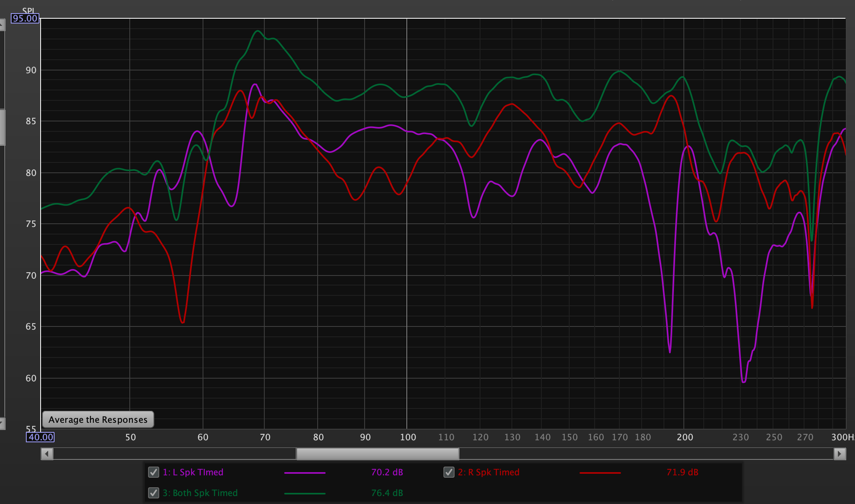This screenshot has height=504, width=855.
Task: Click the 90 dB SPL axis label
Action: click(x=31, y=70)
